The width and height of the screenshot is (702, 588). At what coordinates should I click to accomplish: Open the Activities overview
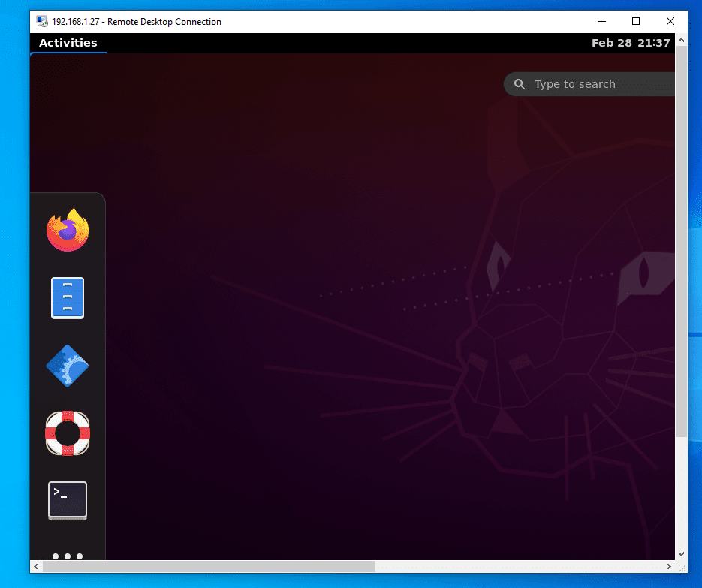point(68,43)
